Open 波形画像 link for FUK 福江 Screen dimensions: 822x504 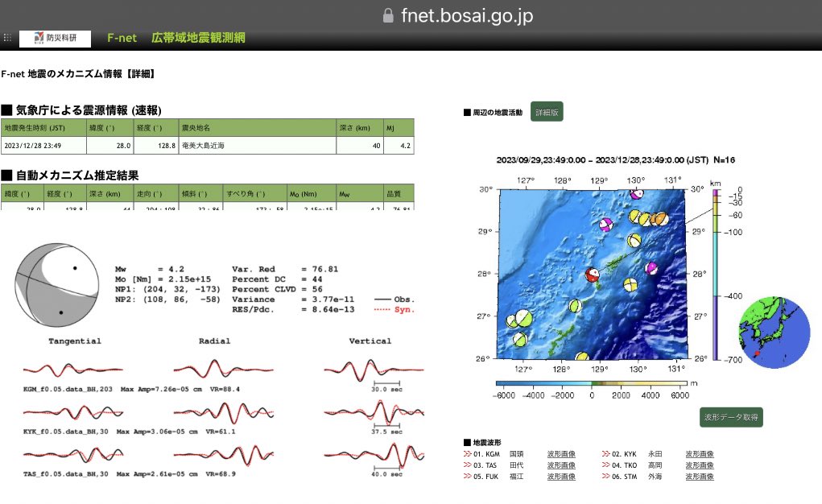[x=561, y=477]
